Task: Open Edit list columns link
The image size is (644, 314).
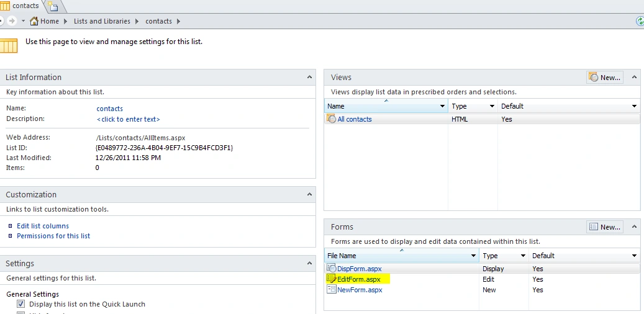Action: [x=43, y=226]
